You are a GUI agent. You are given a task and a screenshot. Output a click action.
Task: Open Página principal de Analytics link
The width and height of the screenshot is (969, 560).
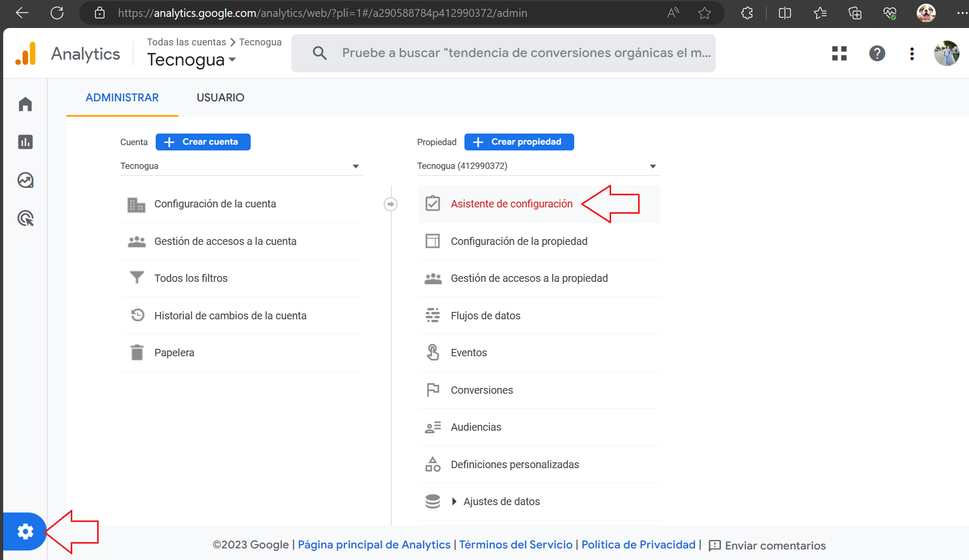coord(374,545)
